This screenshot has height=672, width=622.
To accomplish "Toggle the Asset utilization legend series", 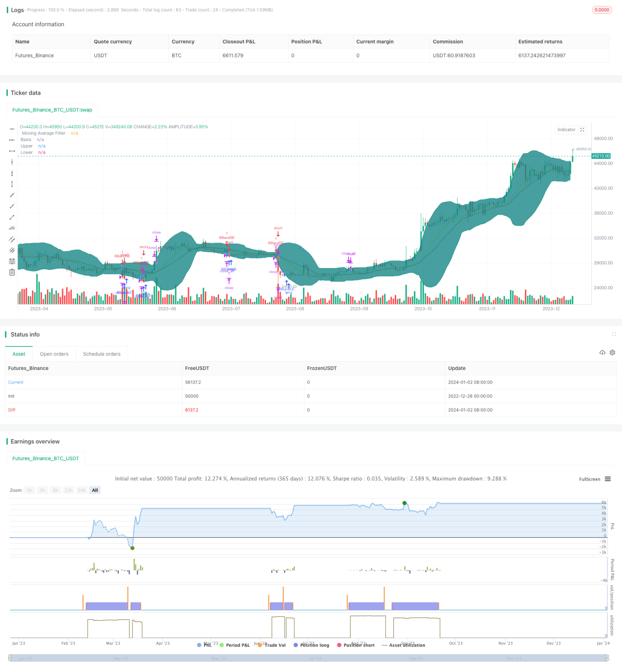I will (403, 645).
